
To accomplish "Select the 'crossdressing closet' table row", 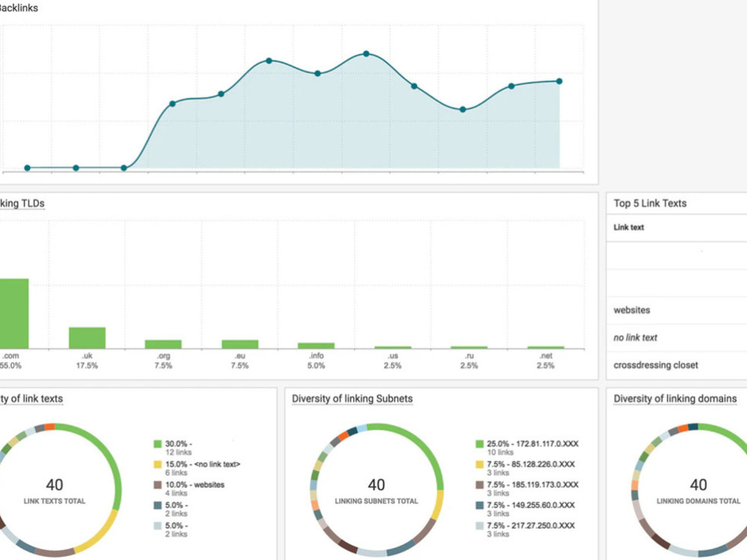I will pos(677,365).
